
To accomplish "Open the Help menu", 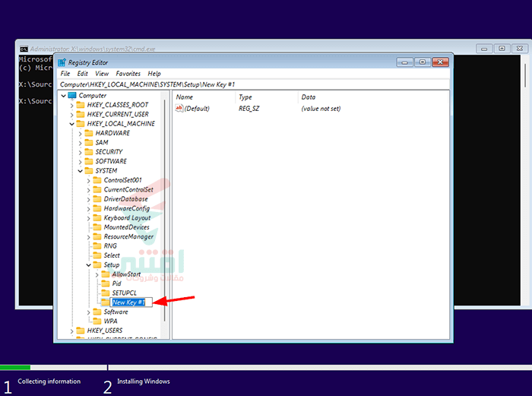I will tap(154, 74).
